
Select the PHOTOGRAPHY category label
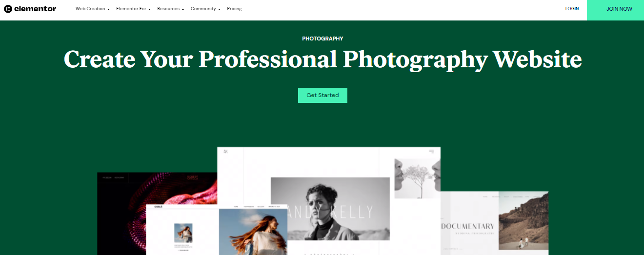pyautogui.click(x=322, y=39)
